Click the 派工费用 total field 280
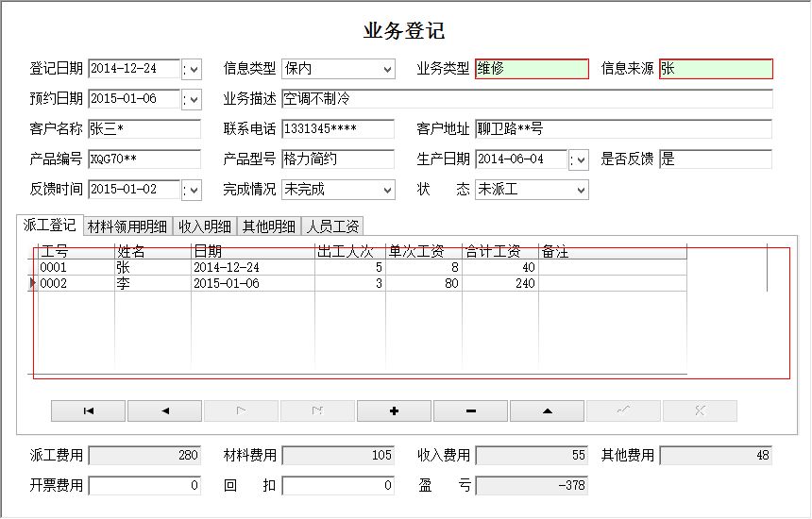Viewport: 812px width, 519px height. point(144,456)
